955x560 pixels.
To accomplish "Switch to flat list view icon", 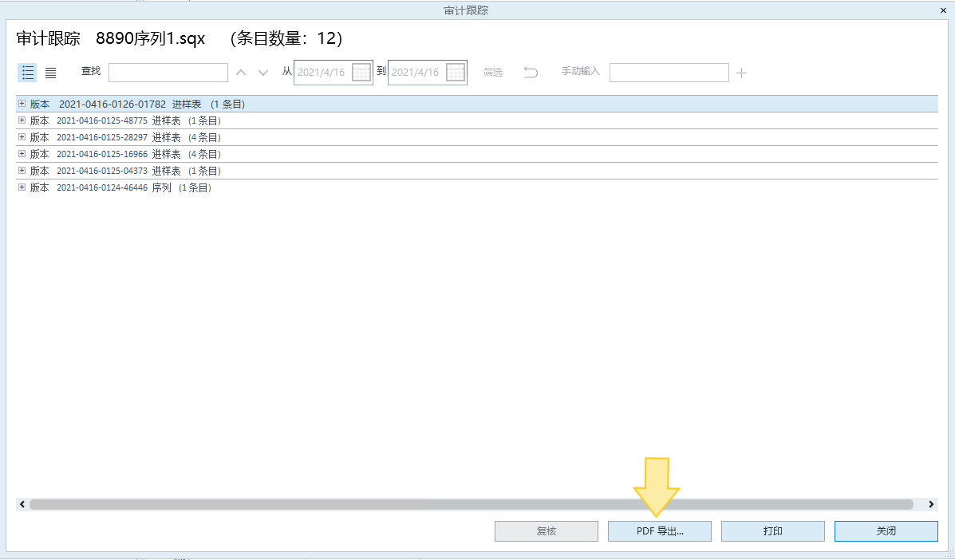I will coord(50,73).
